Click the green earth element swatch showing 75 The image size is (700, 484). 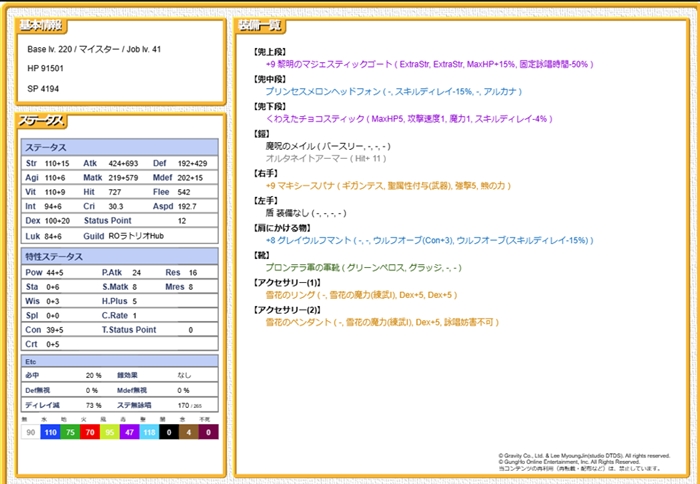[70, 432]
